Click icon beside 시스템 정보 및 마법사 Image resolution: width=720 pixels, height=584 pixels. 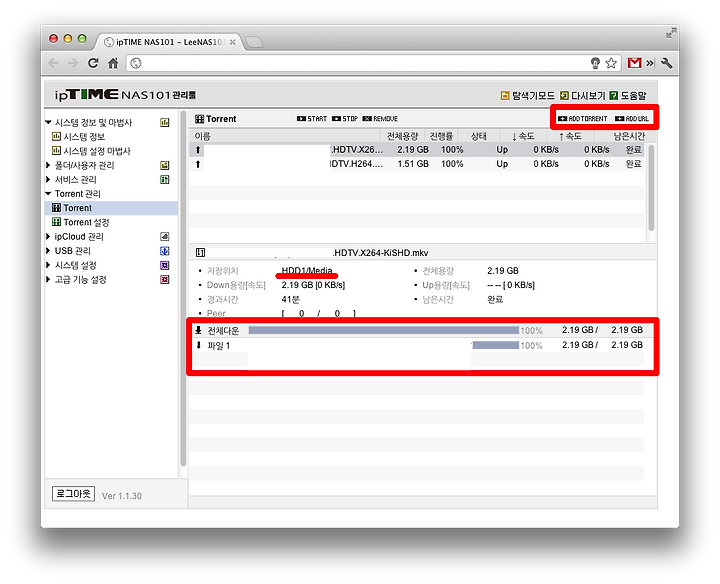[x=164, y=123]
